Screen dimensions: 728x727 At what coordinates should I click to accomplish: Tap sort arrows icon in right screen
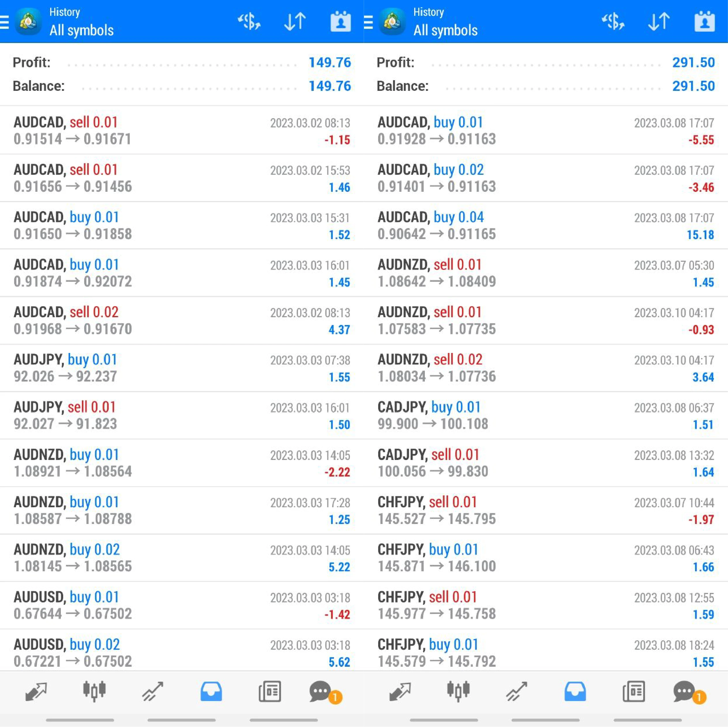pos(659,21)
